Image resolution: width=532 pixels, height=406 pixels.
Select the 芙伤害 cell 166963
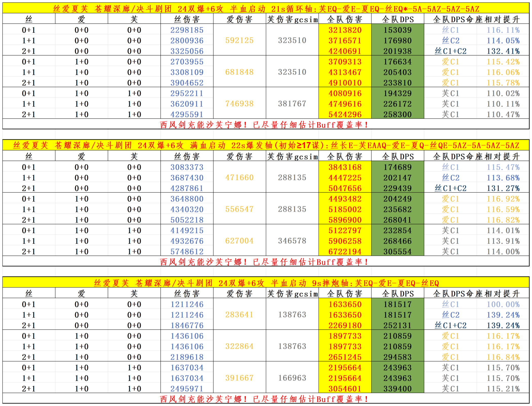pyautogui.click(x=292, y=378)
